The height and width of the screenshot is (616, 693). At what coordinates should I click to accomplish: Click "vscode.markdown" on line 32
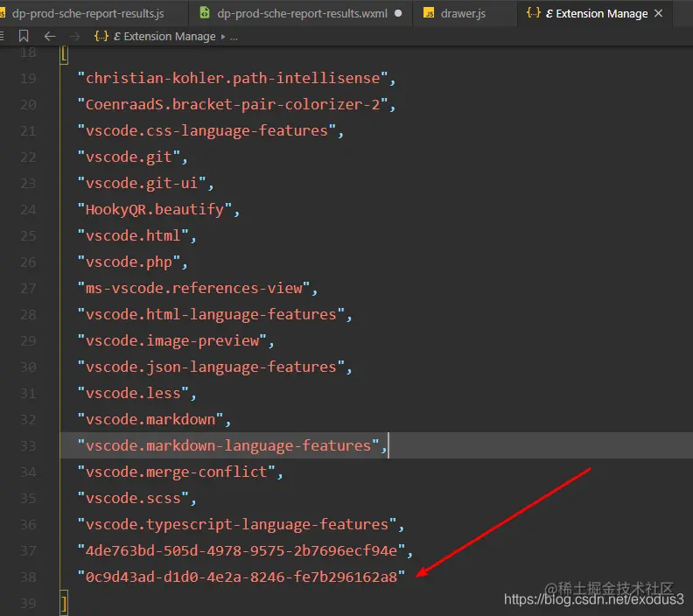coord(150,420)
